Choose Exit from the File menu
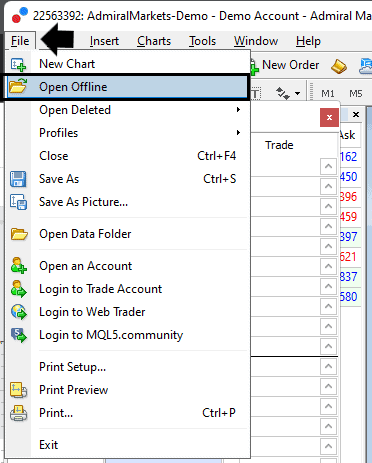 [127, 445]
